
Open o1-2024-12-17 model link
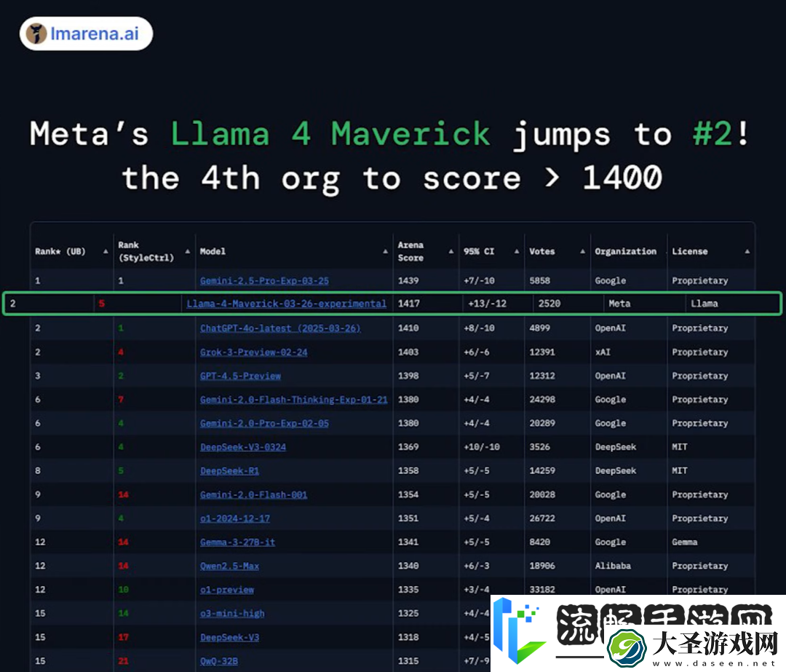pyautogui.click(x=234, y=518)
